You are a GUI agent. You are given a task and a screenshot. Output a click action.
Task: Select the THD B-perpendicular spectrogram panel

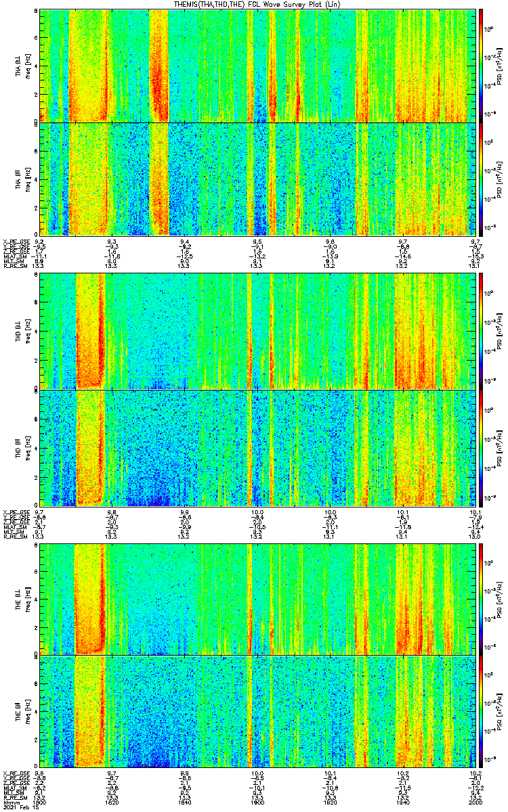click(257, 331)
